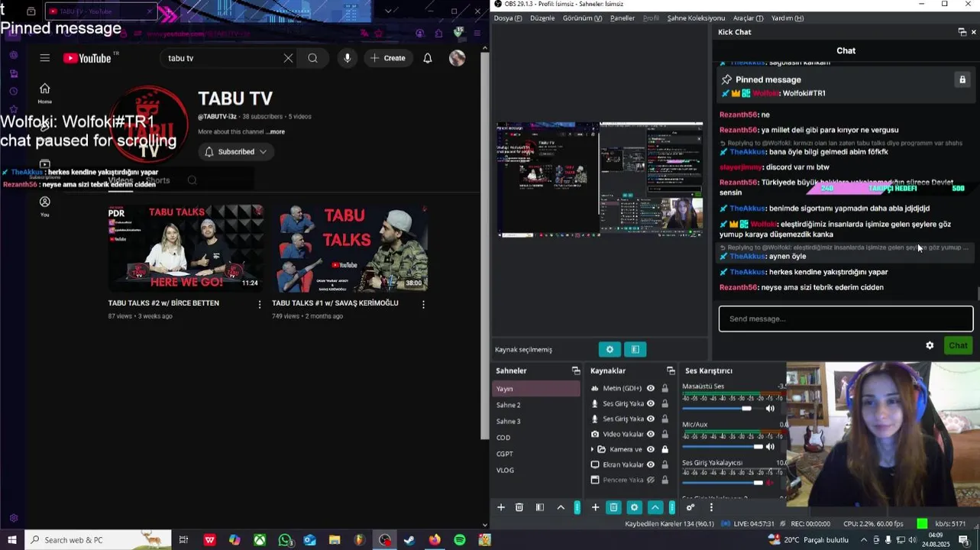Lock the Metin (GDI+) source
980x550 pixels.
point(665,388)
